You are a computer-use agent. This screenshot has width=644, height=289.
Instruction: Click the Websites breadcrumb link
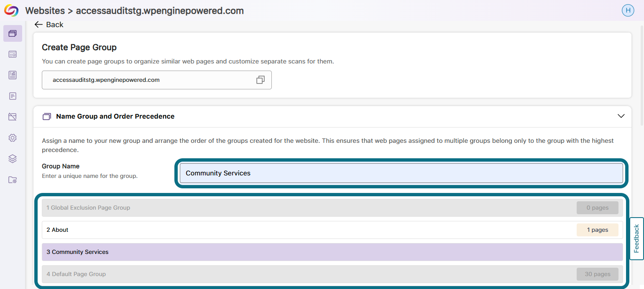(x=45, y=10)
